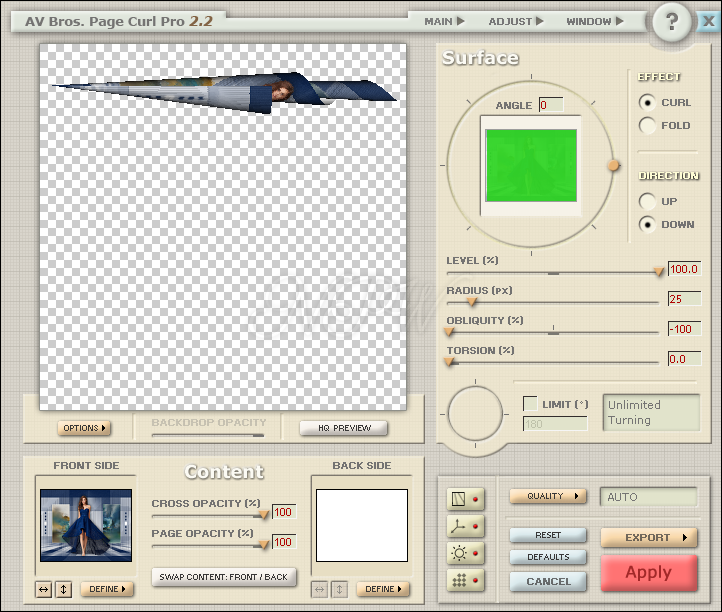Enable the LIMIT checkbox
This screenshot has width=722, height=612.
[530, 404]
